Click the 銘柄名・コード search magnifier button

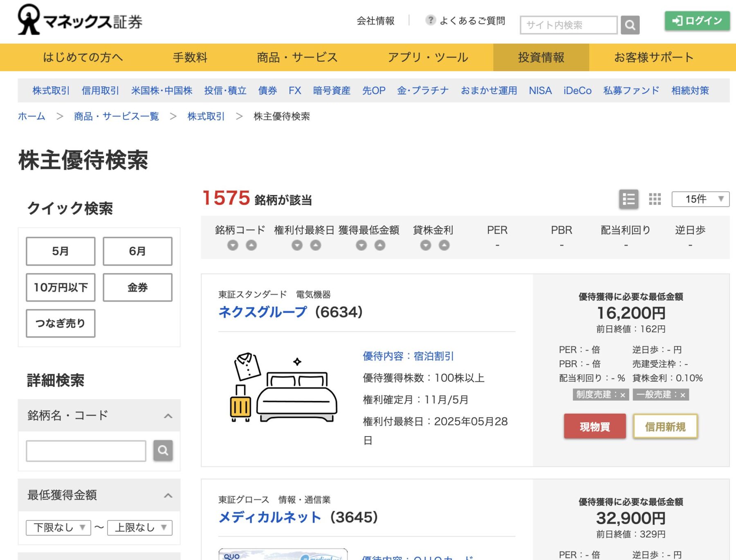tap(163, 450)
